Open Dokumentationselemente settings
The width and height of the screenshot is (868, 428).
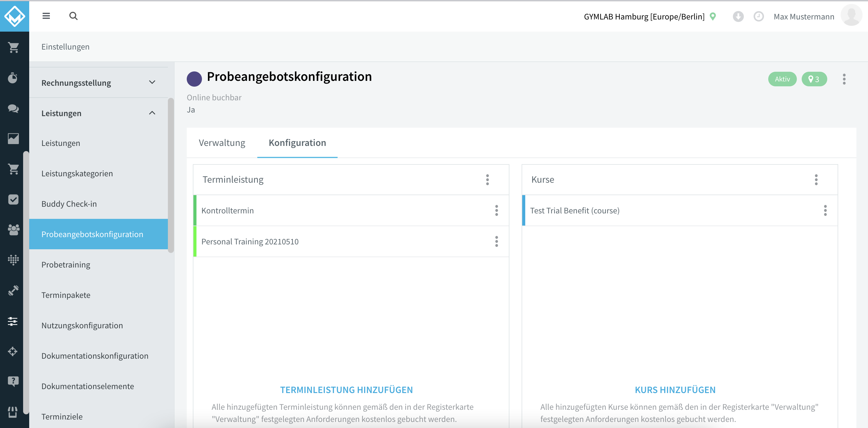99,386
